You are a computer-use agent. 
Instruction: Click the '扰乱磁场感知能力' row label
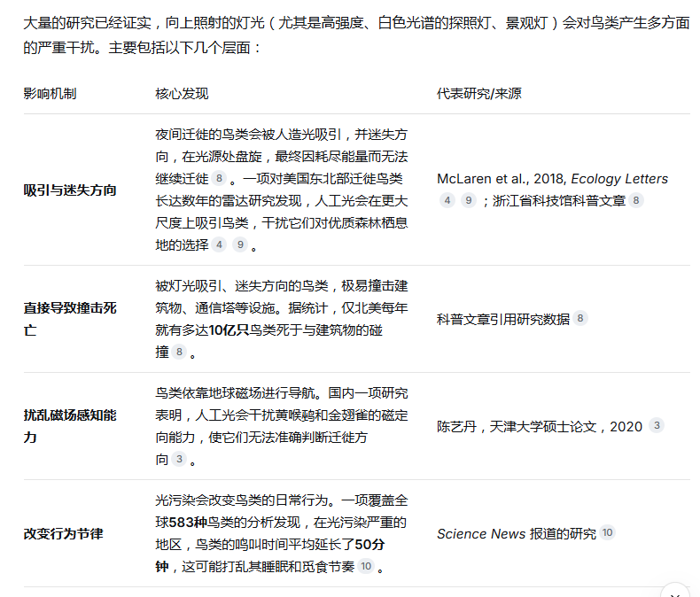70,426
